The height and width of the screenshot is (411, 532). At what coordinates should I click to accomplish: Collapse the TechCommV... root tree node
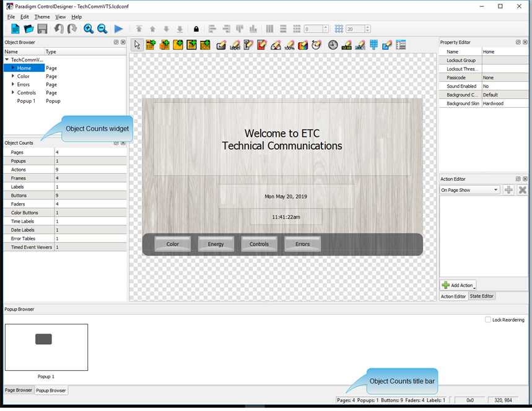[7, 59]
